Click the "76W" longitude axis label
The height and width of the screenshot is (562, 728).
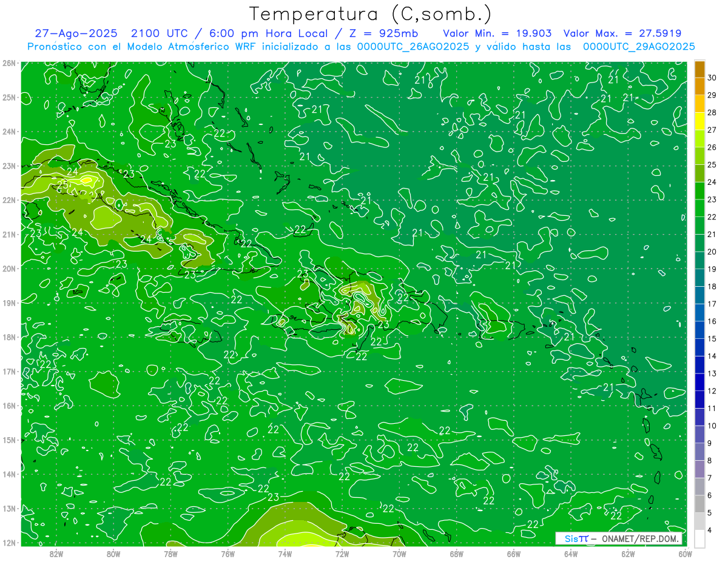[228, 553]
